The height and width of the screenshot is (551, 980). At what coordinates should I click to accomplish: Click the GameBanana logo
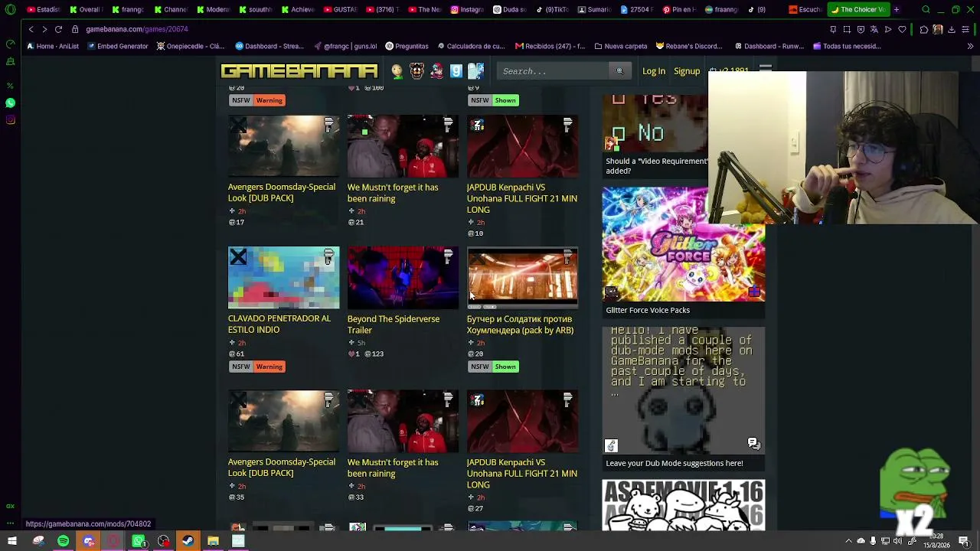[x=299, y=71]
